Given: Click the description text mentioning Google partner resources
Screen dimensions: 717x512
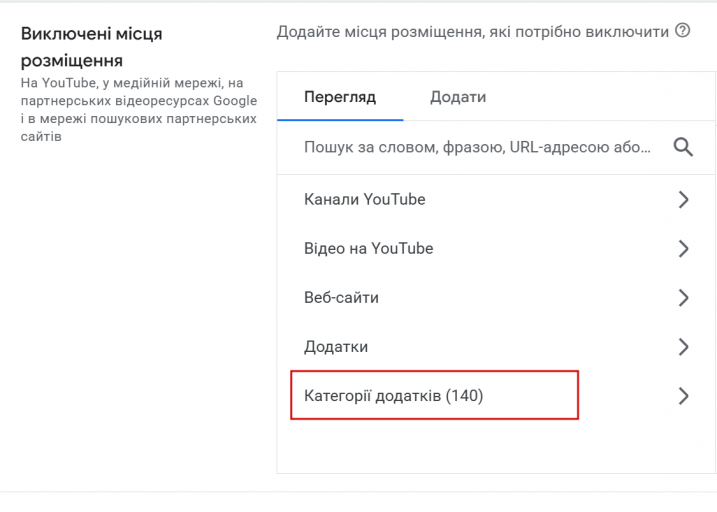Looking at the screenshot, I should [x=139, y=110].
